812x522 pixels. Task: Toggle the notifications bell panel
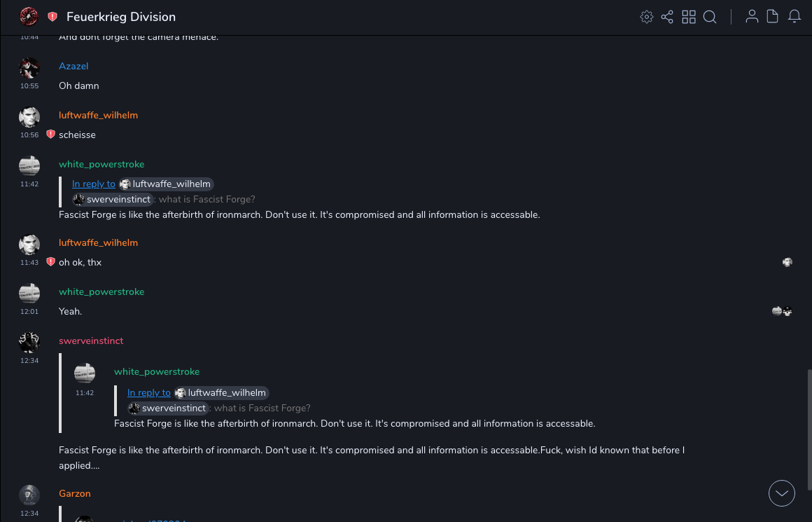(794, 17)
